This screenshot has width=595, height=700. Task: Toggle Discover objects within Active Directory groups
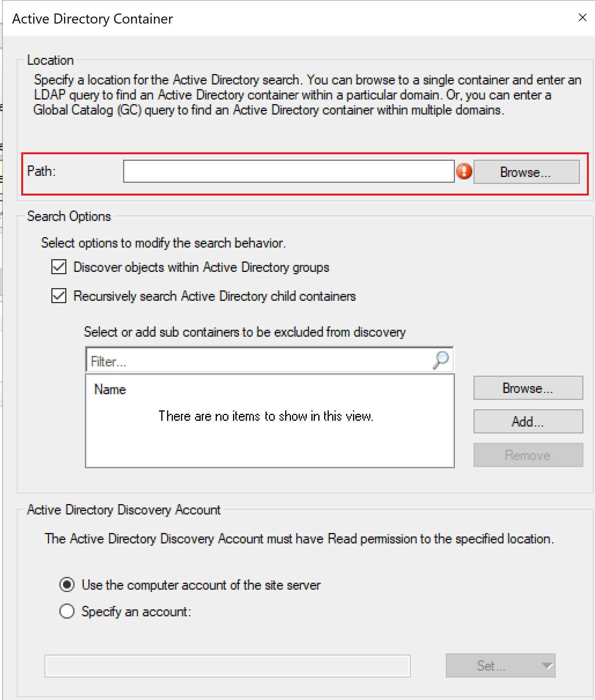(x=59, y=267)
